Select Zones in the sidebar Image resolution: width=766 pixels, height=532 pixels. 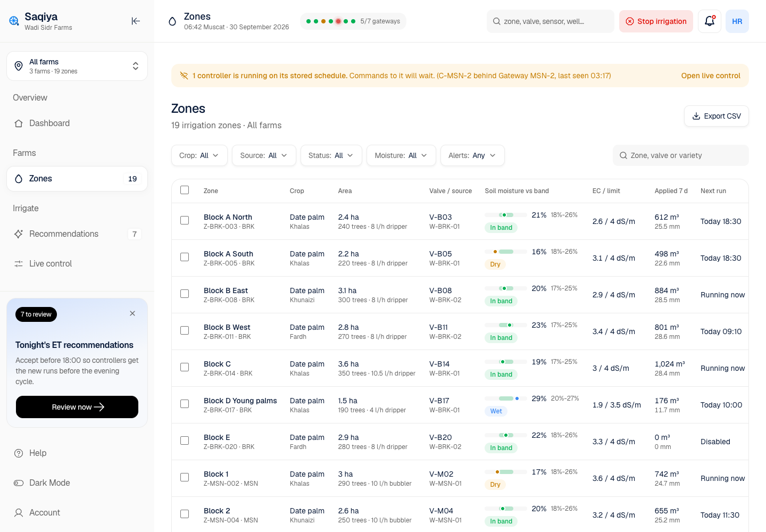point(77,179)
